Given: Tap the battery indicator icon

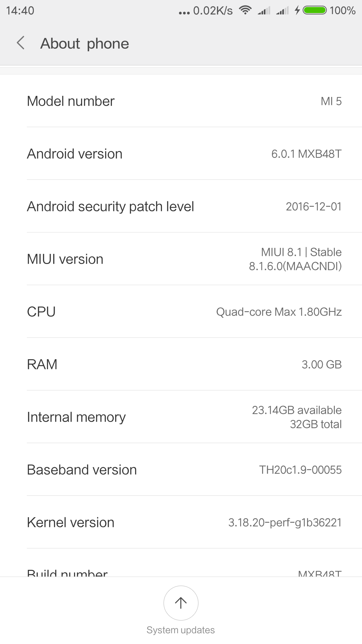Looking at the screenshot, I should tap(314, 10).
